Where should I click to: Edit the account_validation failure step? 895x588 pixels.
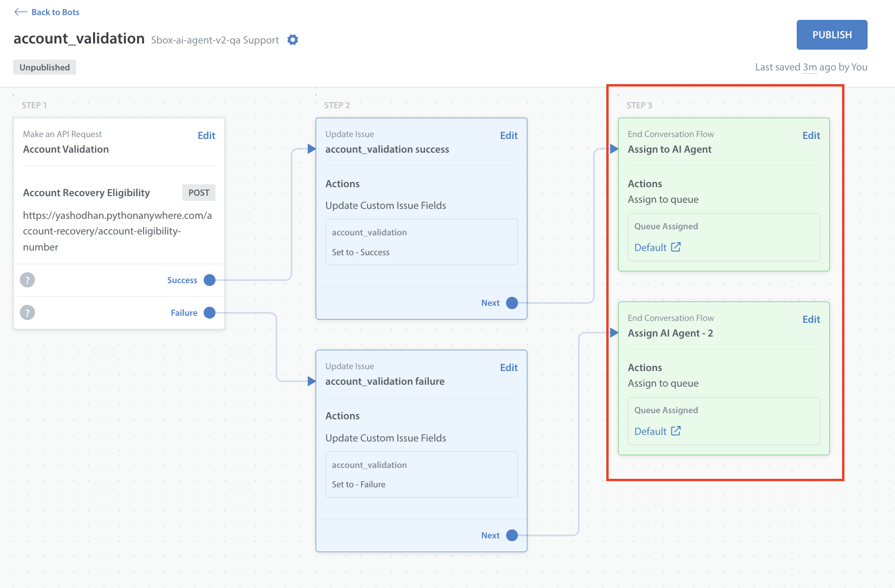(x=508, y=368)
